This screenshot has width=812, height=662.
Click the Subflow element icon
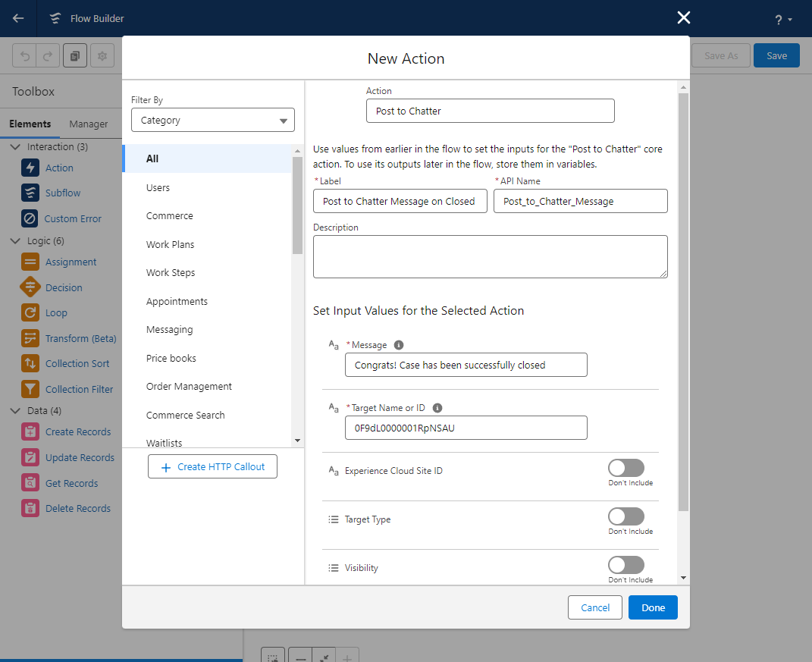pyautogui.click(x=30, y=193)
